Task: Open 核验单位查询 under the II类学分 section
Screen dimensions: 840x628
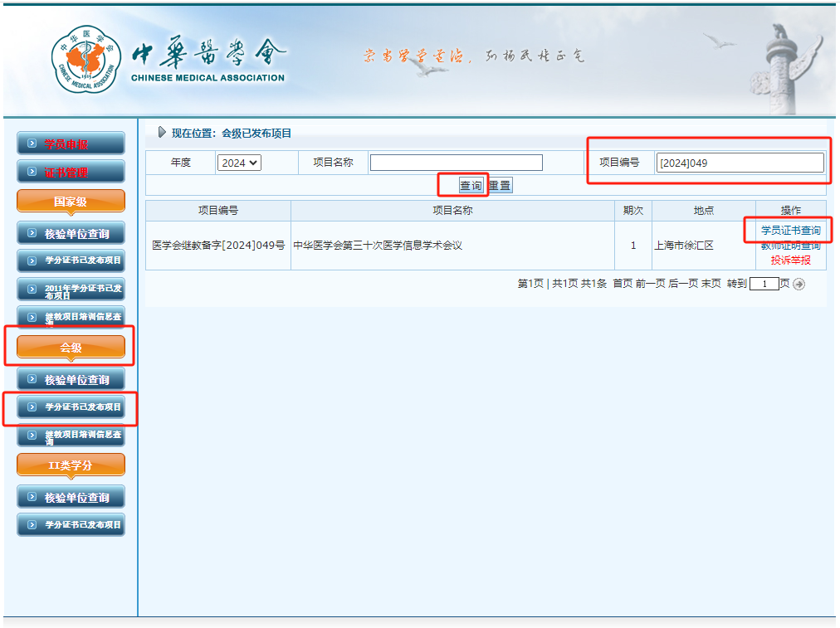Action: [71, 498]
